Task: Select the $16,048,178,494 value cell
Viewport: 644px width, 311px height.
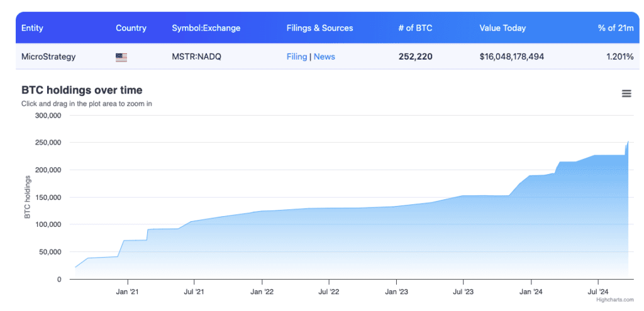Action: 512,57
